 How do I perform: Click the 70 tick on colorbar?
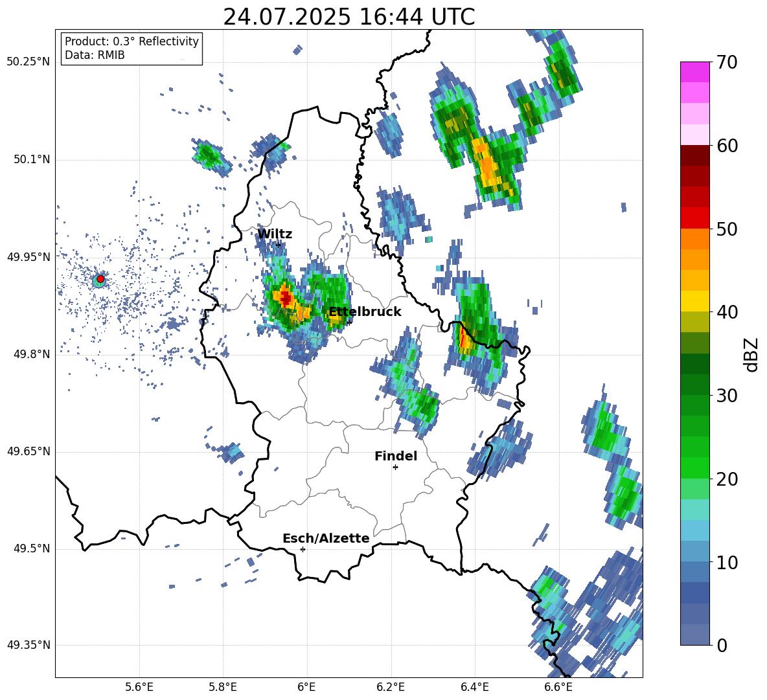pos(726,63)
